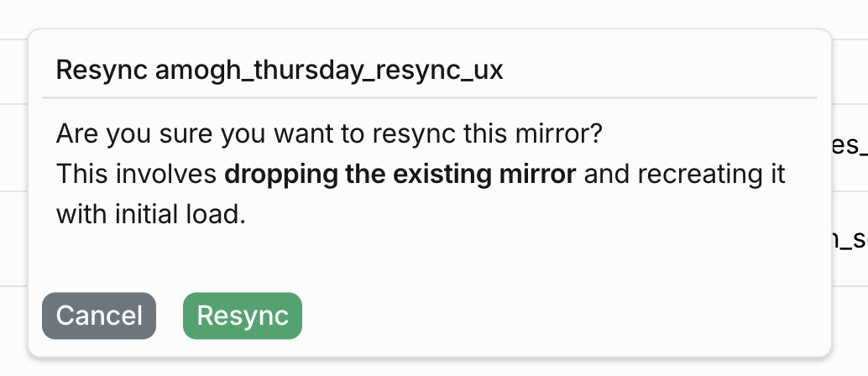Screen dimensions: 868x376
Task: Click the truncated "es_" text behind dialog
Action: pos(850,145)
